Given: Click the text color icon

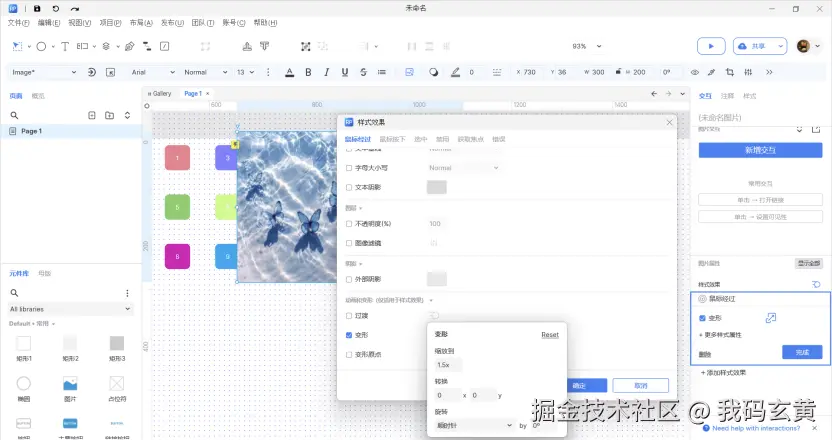Looking at the screenshot, I should (x=289, y=72).
